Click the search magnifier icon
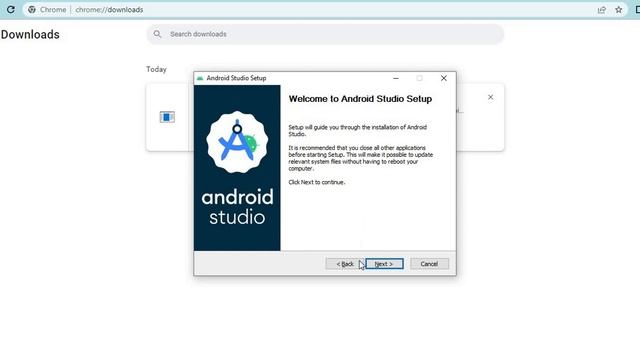 pyautogui.click(x=157, y=34)
